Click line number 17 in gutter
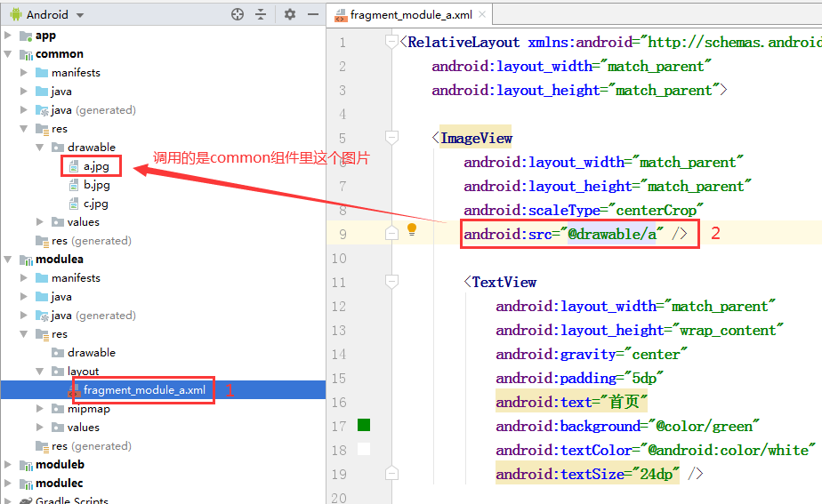The width and height of the screenshot is (822, 504). pos(339,427)
